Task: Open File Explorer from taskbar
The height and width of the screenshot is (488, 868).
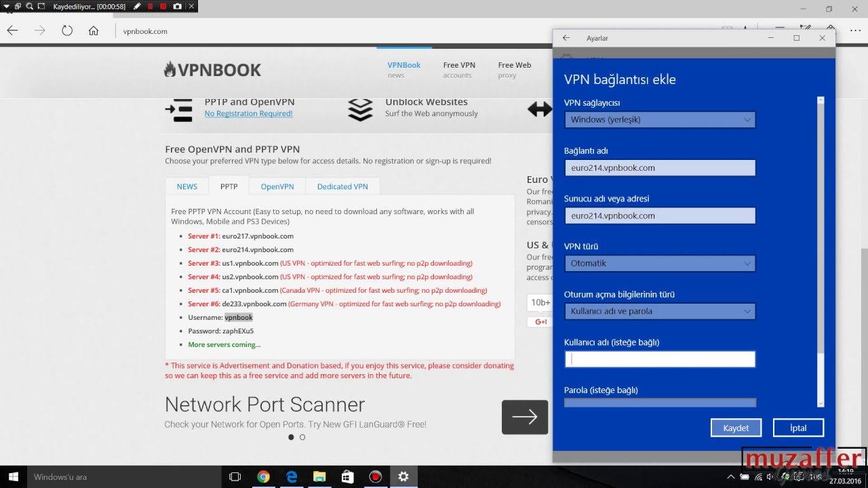Action: (320, 477)
